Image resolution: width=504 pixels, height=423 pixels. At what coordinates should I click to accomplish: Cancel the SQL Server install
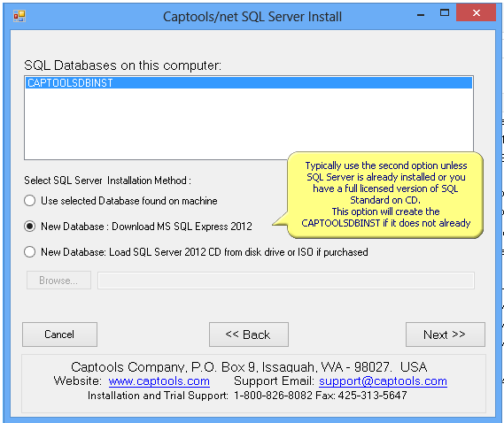pos(59,335)
